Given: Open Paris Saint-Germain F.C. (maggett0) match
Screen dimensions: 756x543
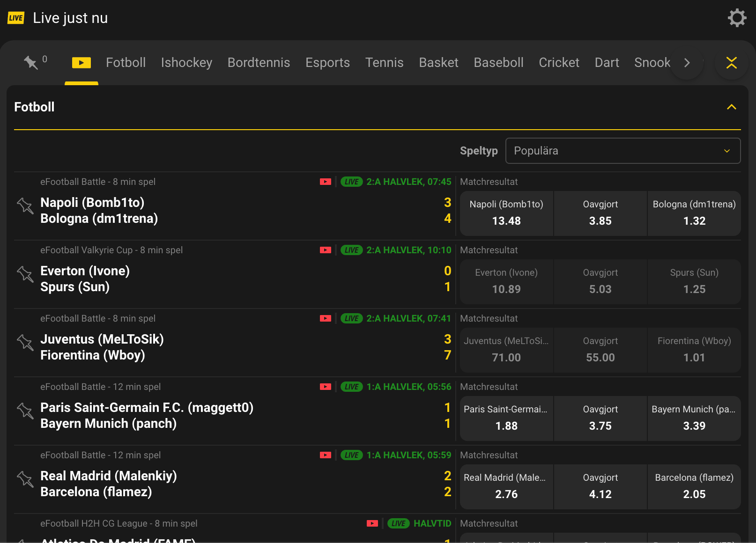Looking at the screenshot, I should click(x=147, y=408).
